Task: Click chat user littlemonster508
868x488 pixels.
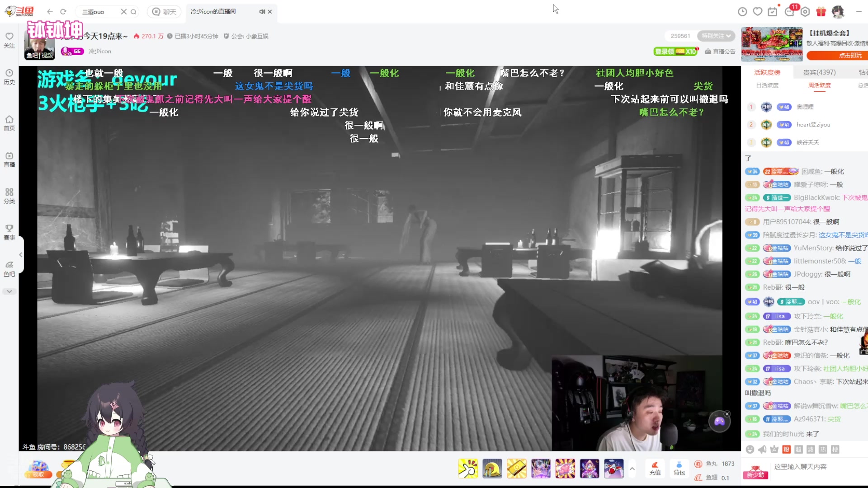Action: 820,261
